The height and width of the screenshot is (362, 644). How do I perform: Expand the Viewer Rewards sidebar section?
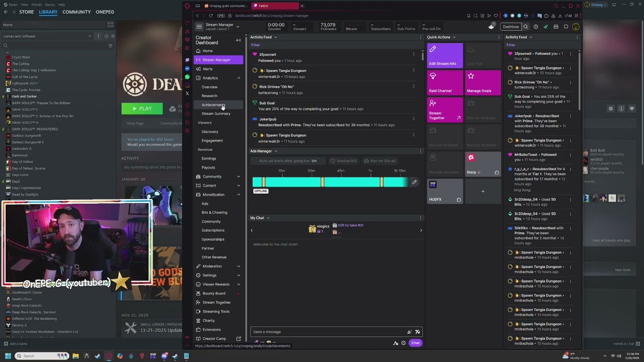tap(238, 284)
